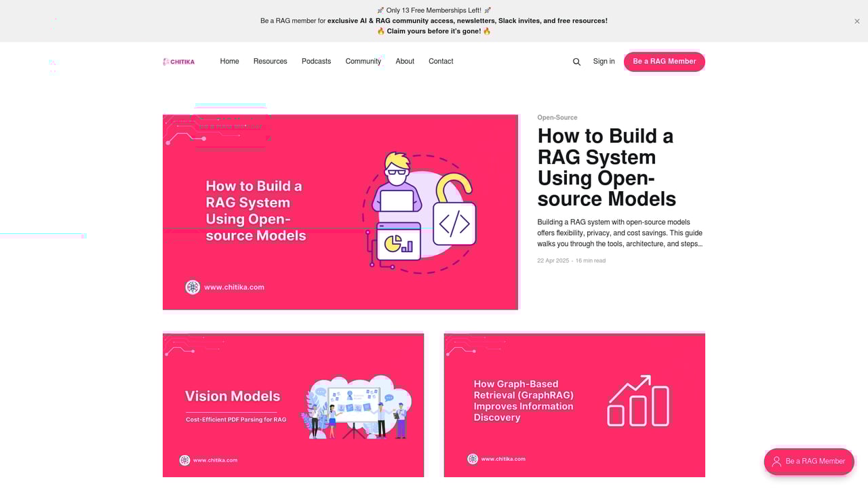Click the person icon in floating member button
This screenshot has width=868, height=488.
click(776, 462)
